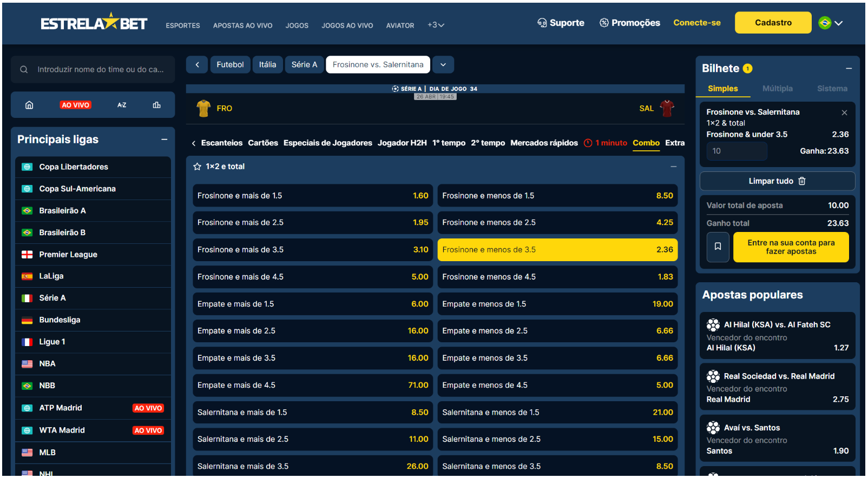
Task: Click Al Hilal vs. Al Fateh soccer ball icon
Action: pos(713,324)
